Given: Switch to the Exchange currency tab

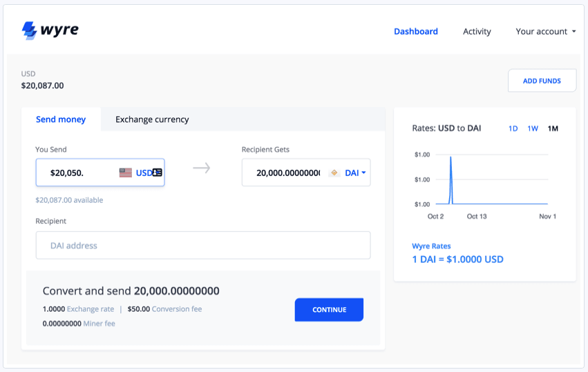Looking at the screenshot, I should coord(152,119).
